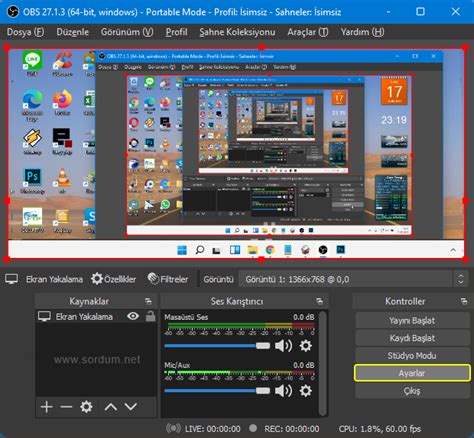Open the Yardım (H) menu
This screenshot has height=438, width=474.
click(x=362, y=32)
